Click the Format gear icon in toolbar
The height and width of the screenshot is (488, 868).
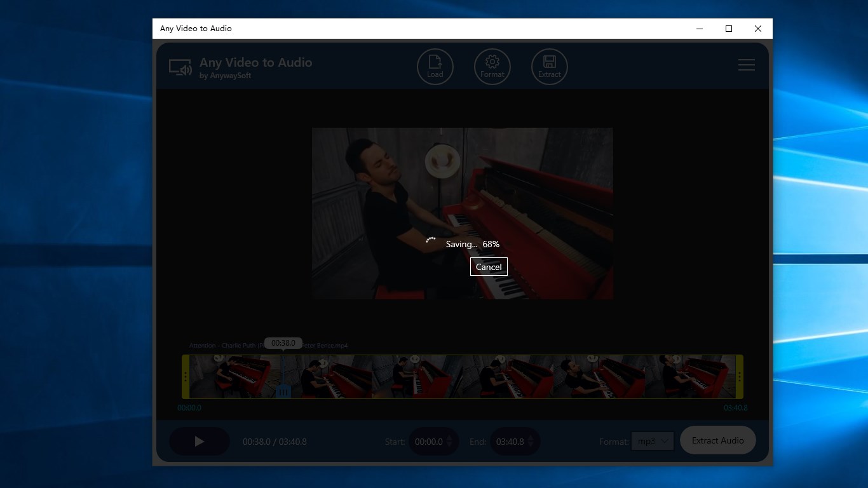click(492, 66)
